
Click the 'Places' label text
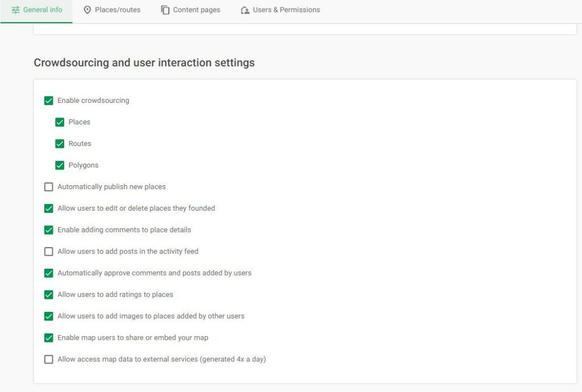pyautogui.click(x=80, y=122)
